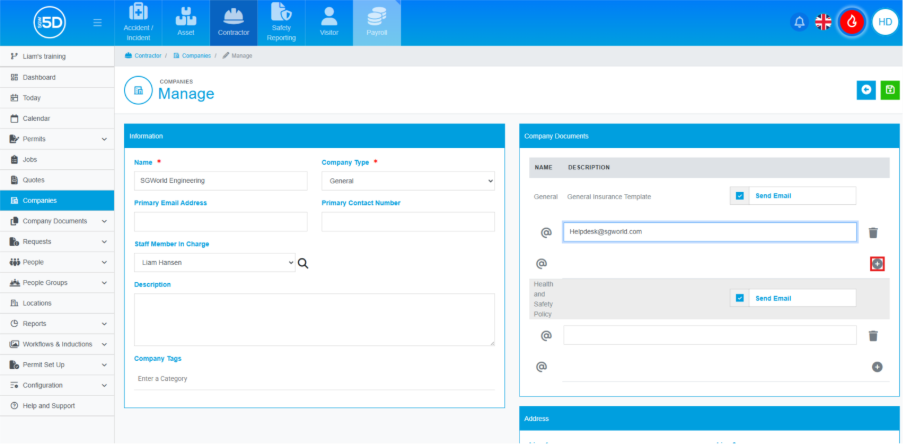Delete the Helpdesk@sgworld.com email entry
This screenshot has height=444, width=903.
(x=873, y=232)
